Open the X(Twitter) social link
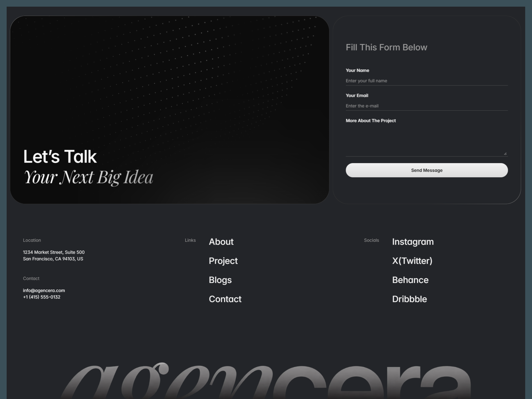 point(412,261)
